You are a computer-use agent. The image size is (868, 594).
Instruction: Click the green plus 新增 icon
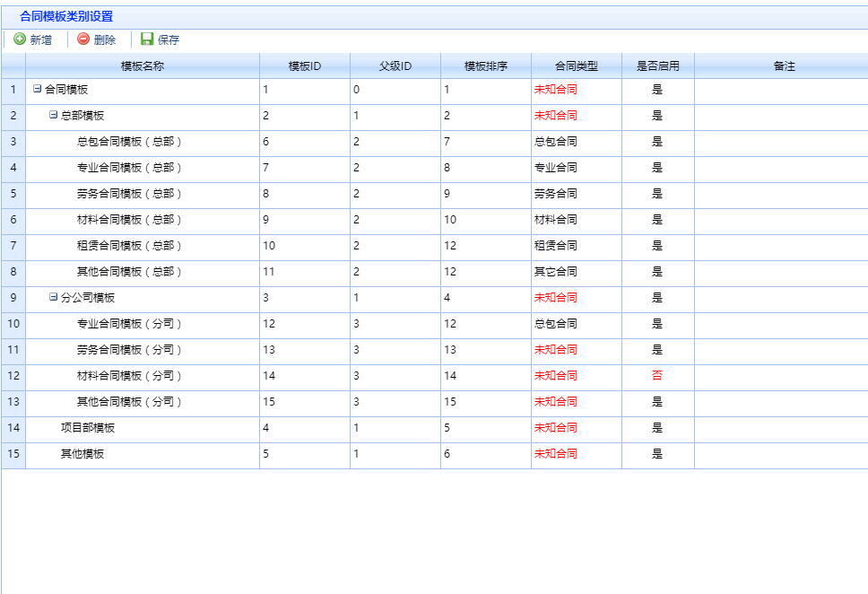[x=20, y=39]
